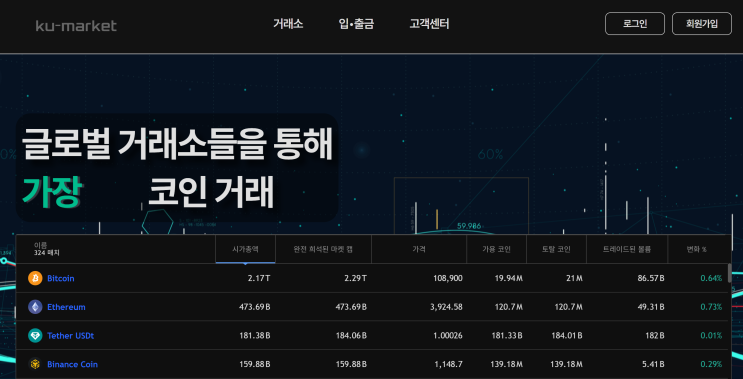This screenshot has height=379, width=743.
Task: Sort by 트레이디드 볼륨 column
Action: click(627, 249)
